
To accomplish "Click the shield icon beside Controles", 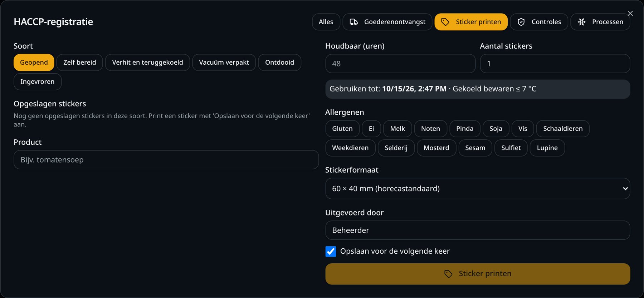I will point(521,22).
